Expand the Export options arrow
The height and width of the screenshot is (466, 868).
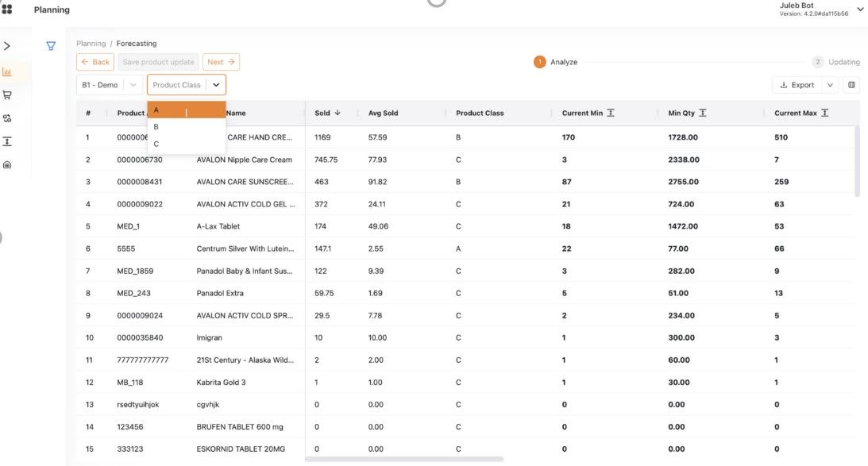pyautogui.click(x=830, y=85)
